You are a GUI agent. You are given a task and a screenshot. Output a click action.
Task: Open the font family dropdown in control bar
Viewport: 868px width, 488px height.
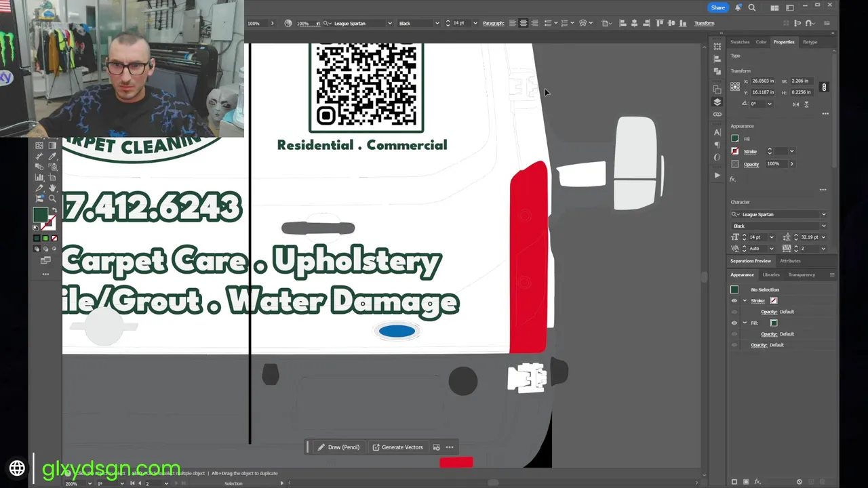(x=389, y=23)
